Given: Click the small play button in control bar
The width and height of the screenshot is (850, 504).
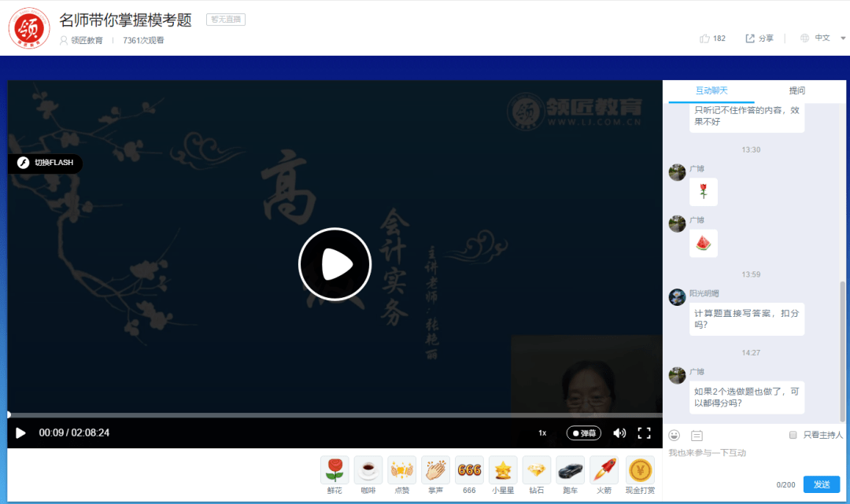Looking at the screenshot, I should [x=20, y=433].
